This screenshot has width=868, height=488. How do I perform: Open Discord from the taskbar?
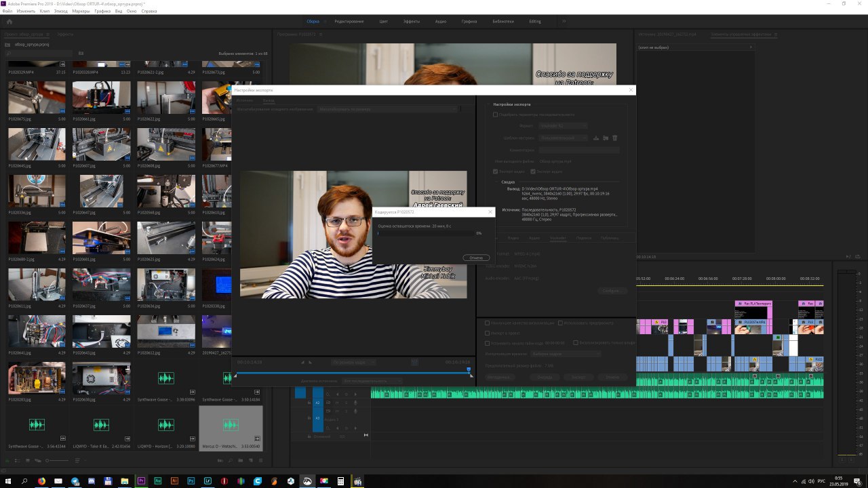[x=92, y=481]
